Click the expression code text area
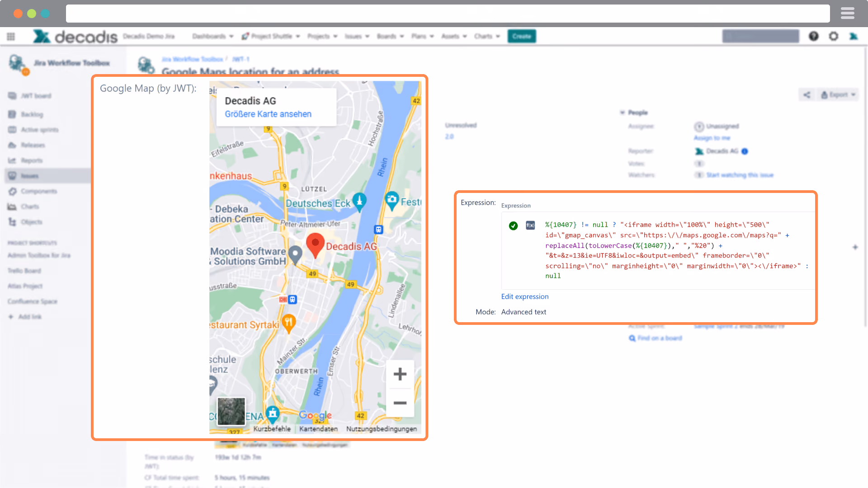The image size is (868, 488). click(x=677, y=250)
